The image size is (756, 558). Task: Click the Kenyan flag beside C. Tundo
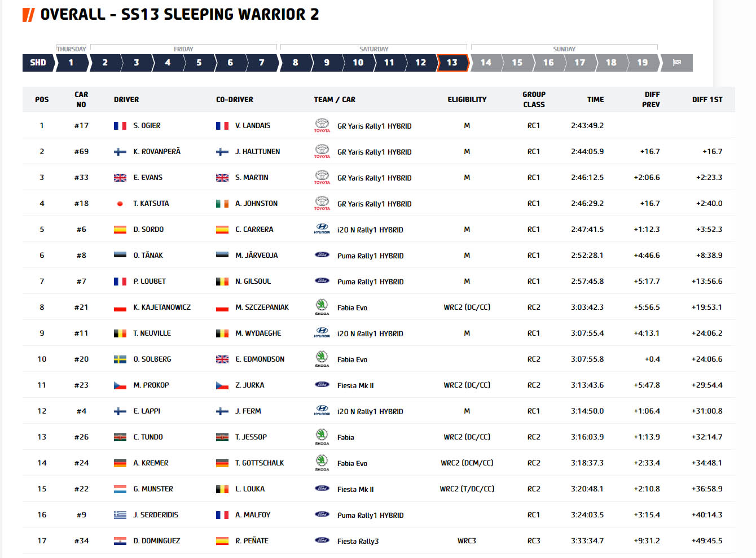(x=120, y=437)
